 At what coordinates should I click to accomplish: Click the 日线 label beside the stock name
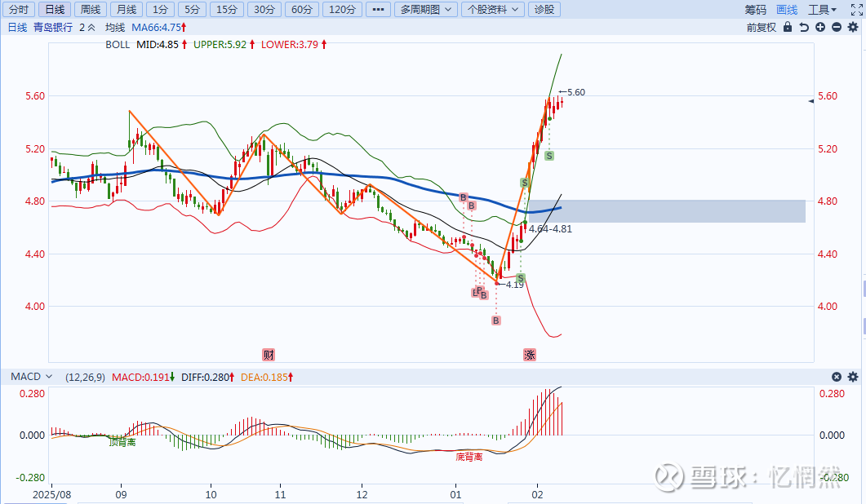click(x=17, y=27)
